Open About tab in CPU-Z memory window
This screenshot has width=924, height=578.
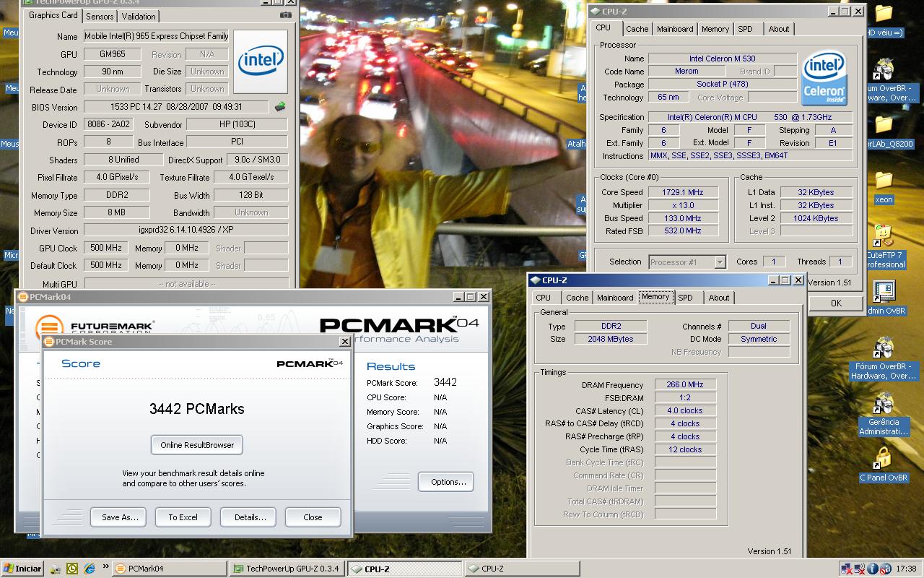tap(719, 298)
